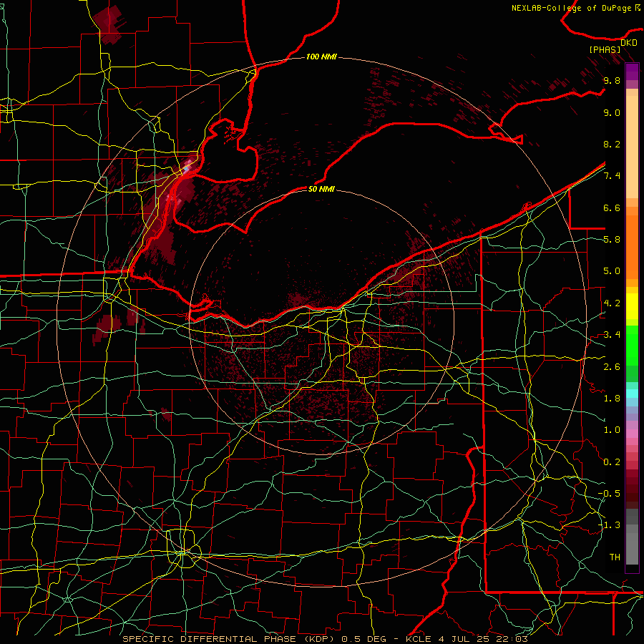
Task: Select the gray bottom segment of color bar
Action: click(632, 548)
